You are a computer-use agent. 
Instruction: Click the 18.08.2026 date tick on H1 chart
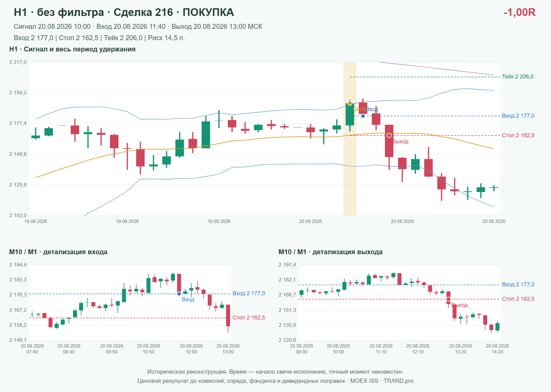[x=36, y=221]
